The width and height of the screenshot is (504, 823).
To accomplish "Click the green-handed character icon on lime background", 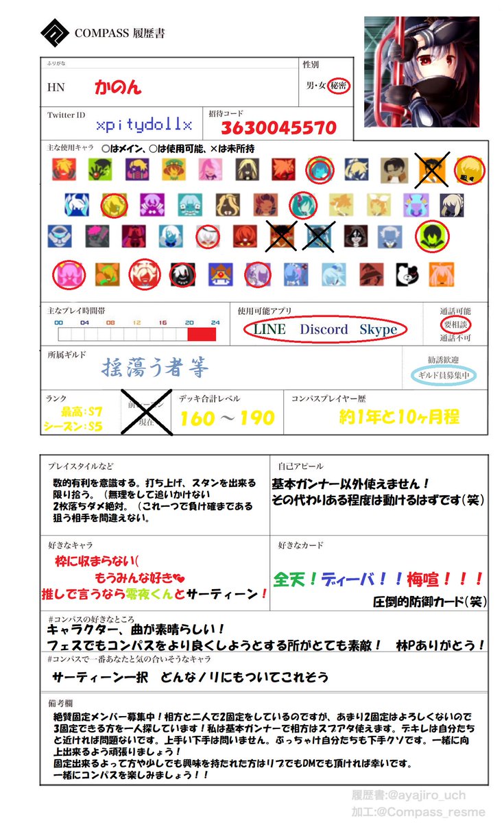I will [x=101, y=169].
